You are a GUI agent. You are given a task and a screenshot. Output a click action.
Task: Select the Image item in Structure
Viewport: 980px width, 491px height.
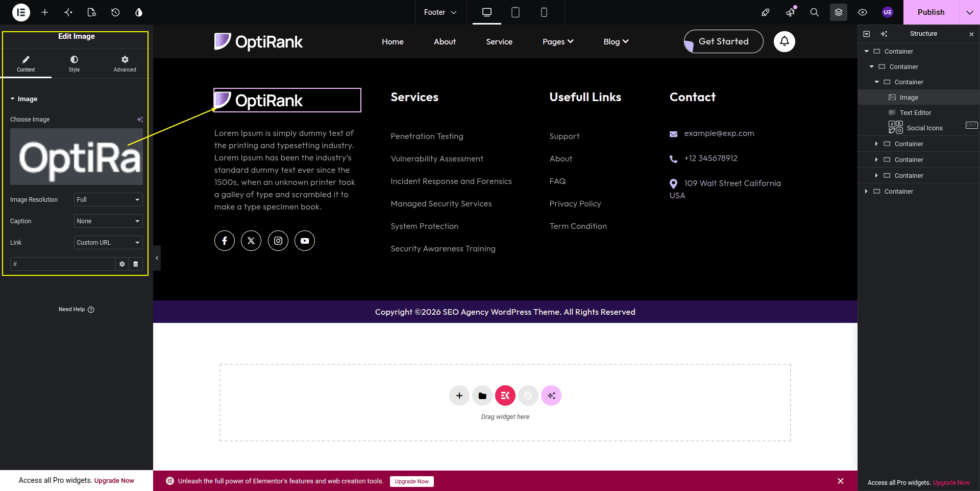pos(919,98)
